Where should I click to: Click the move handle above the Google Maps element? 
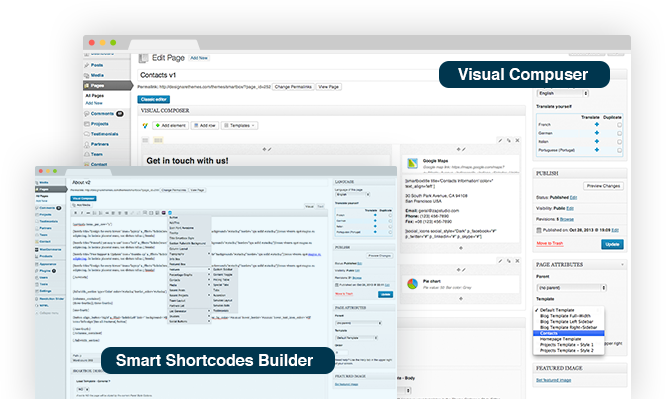point(458,150)
